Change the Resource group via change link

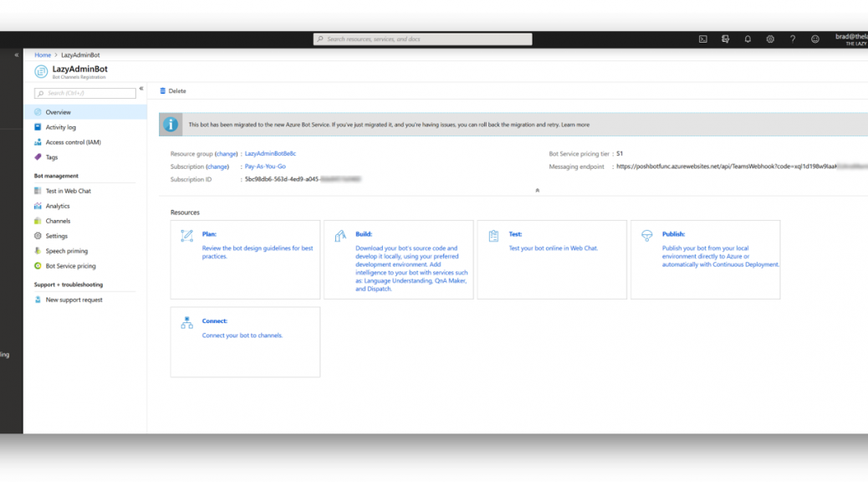pos(226,153)
